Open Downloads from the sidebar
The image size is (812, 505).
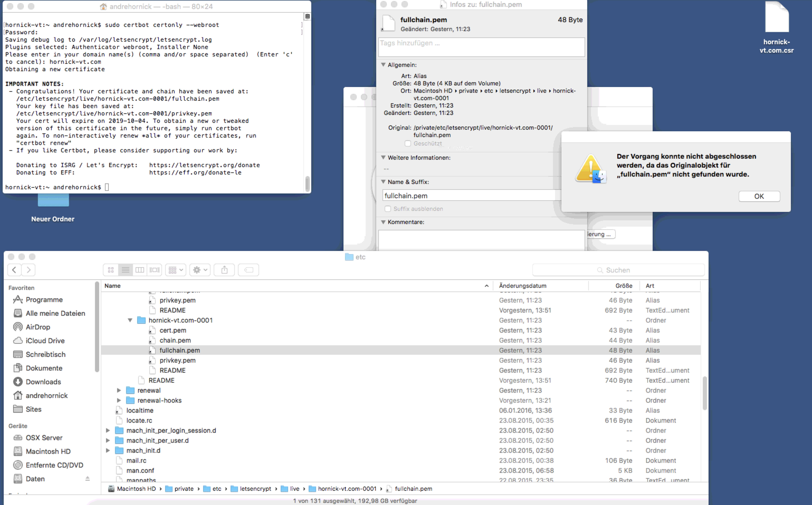(x=43, y=382)
